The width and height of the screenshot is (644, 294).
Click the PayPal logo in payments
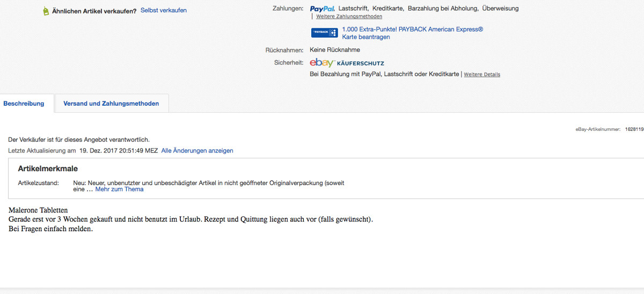tap(322, 9)
